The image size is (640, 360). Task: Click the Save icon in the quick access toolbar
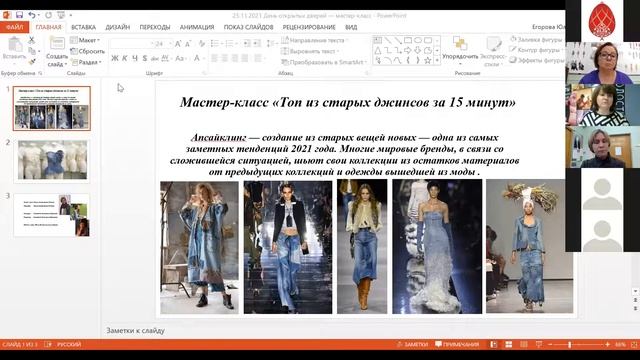click(19, 15)
